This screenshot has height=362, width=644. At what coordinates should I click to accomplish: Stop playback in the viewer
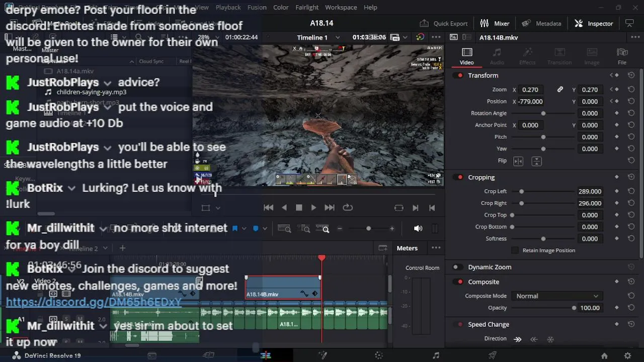pyautogui.click(x=299, y=208)
